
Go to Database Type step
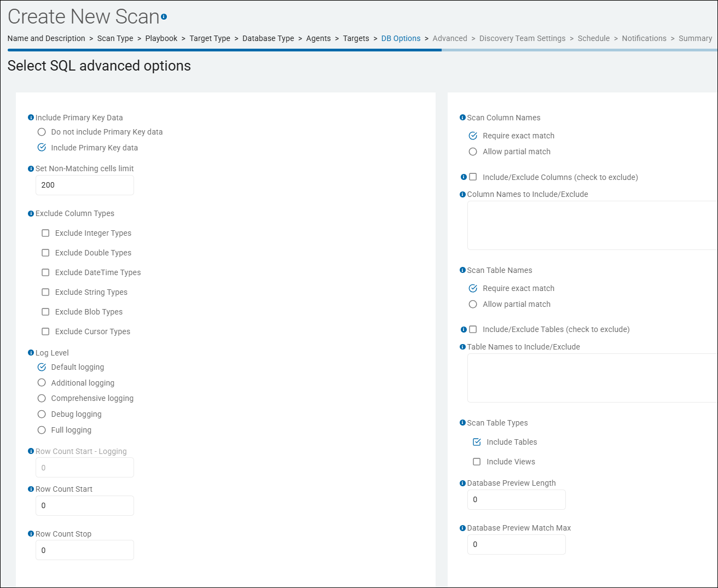tap(268, 38)
